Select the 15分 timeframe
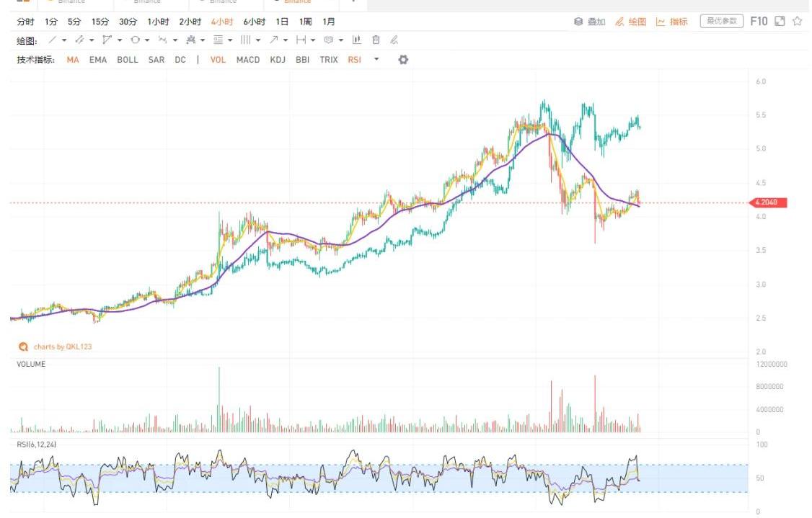 click(x=100, y=22)
